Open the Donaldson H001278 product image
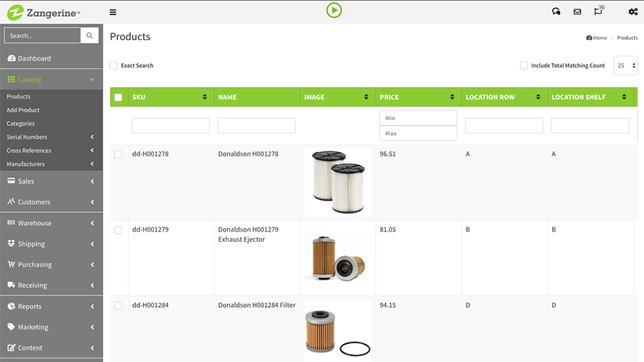The height and width of the screenshot is (362, 644). click(338, 182)
